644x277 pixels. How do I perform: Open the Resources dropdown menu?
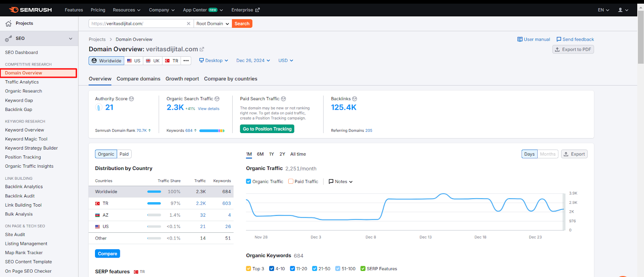pos(126,10)
